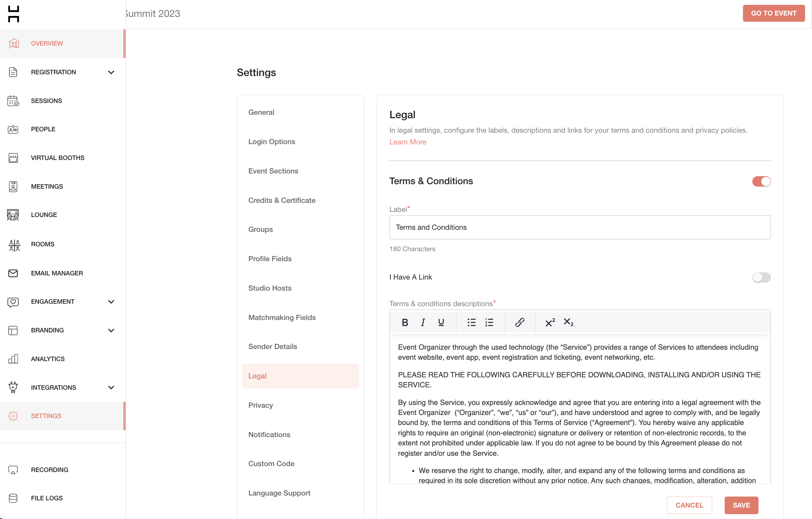Open Event Sections settings
Image resolution: width=812 pixels, height=519 pixels.
(300, 171)
